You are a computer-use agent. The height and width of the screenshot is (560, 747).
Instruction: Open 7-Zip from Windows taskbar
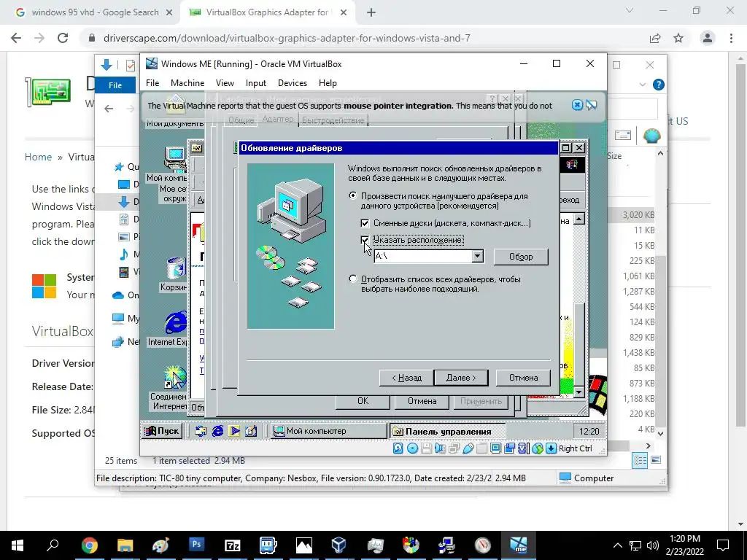[x=232, y=545]
